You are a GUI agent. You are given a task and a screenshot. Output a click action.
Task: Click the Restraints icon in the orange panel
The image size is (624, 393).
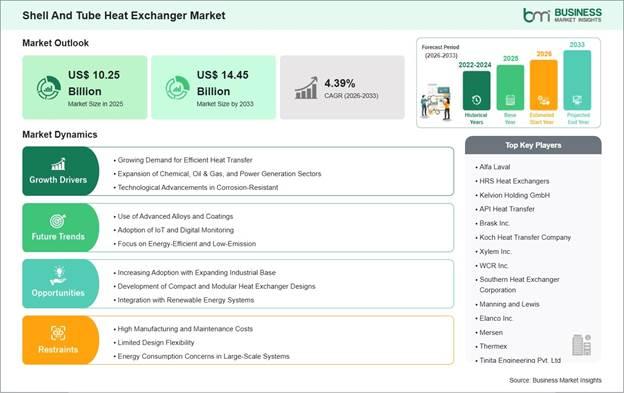pos(58,333)
